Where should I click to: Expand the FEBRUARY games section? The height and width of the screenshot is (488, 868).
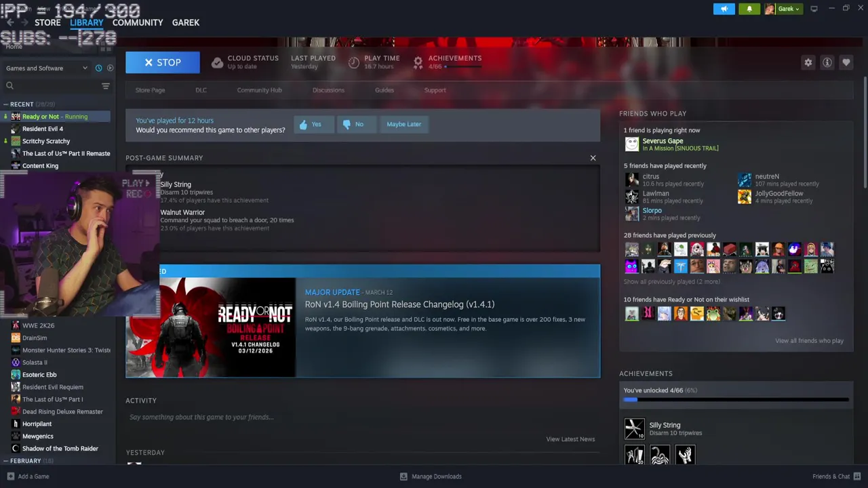point(28,461)
